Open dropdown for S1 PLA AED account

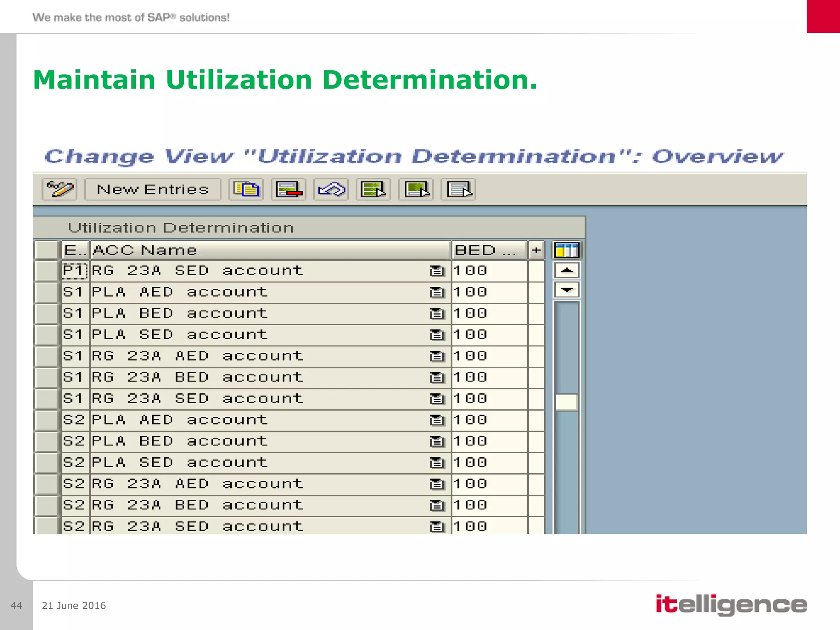click(x=437, y=292)
